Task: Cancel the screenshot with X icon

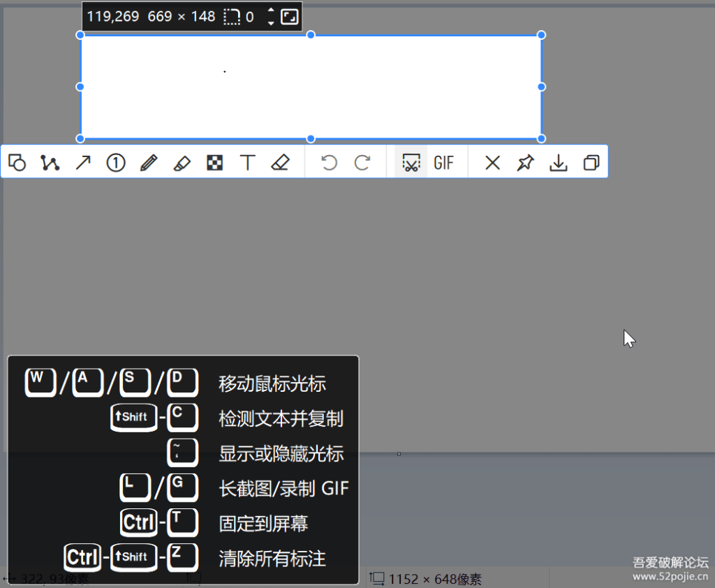Action: 492,163
